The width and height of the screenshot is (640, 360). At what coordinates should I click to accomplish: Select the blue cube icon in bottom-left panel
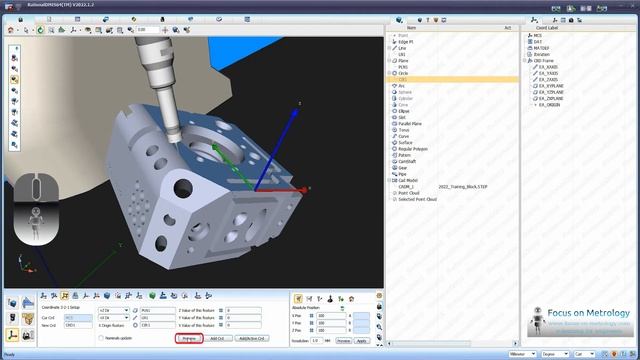click(12, 303)
